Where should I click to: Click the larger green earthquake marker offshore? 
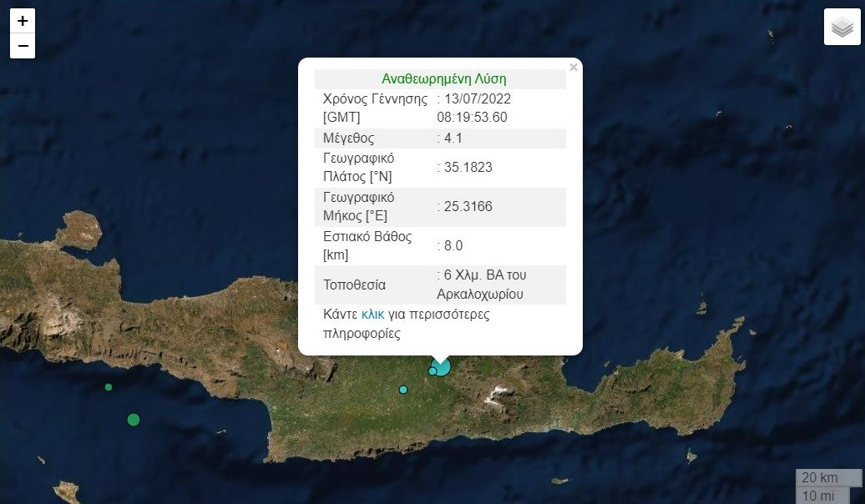coord(134,420)
